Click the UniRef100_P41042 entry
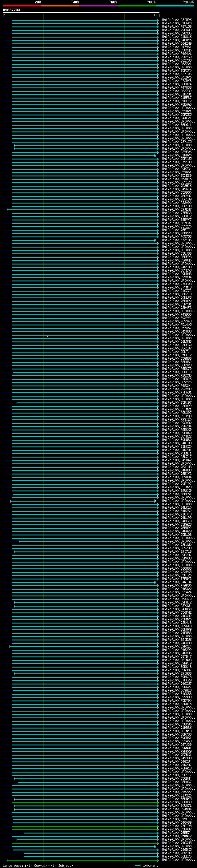 [177, 460]
